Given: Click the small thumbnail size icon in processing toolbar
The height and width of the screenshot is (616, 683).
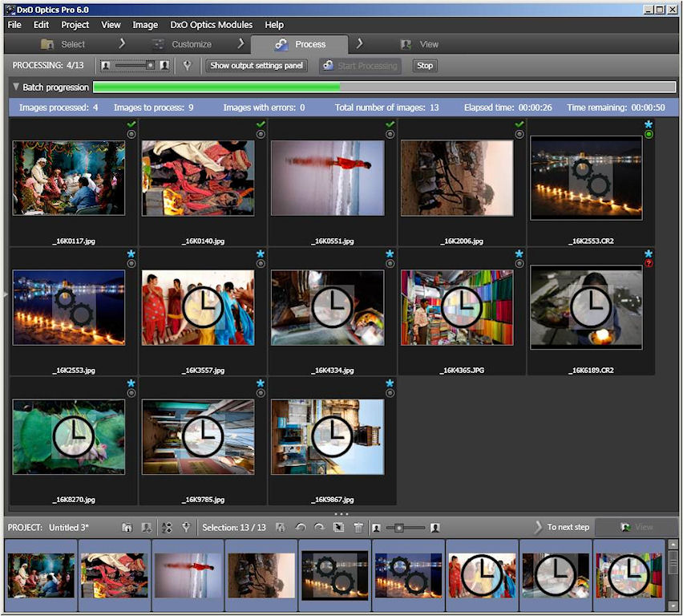Looking at the screenshot, I should 106,66.
